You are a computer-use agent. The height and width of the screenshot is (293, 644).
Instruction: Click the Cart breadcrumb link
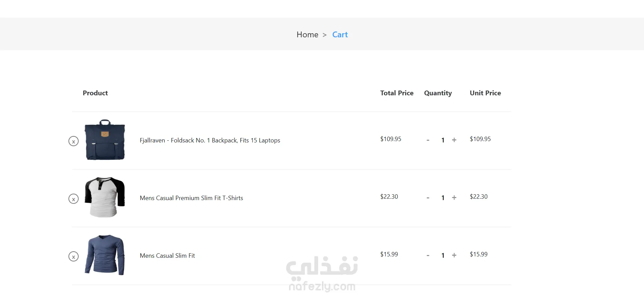340,35
